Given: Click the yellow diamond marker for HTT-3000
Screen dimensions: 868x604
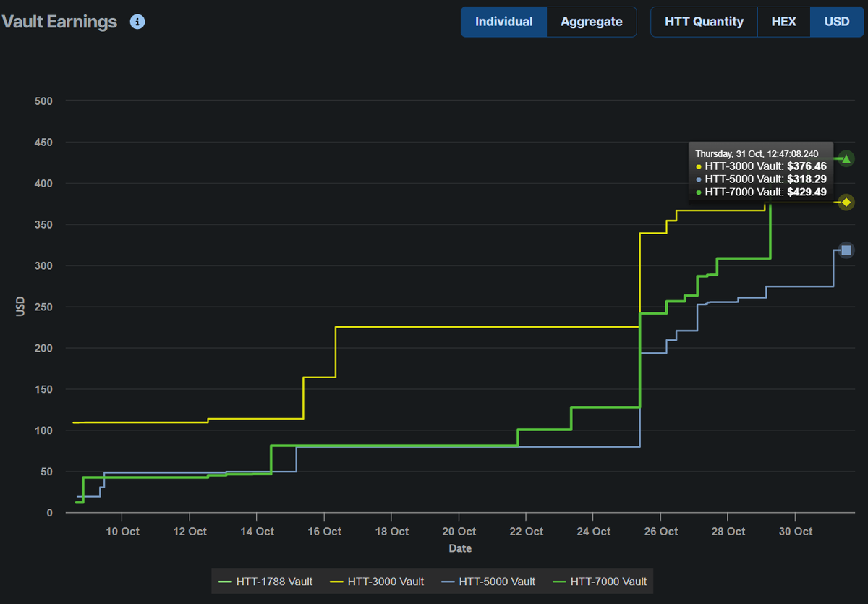Looking at the screenshot, I should point(846,202).
